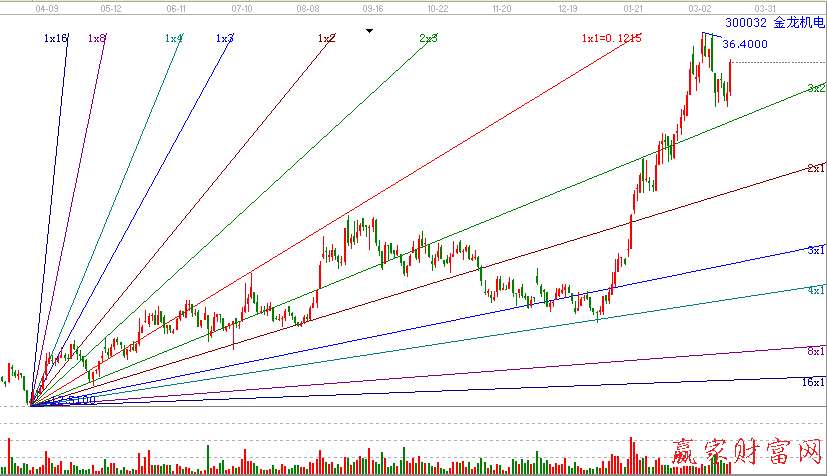Click the 36.4000 peak price label

(744, 45)
